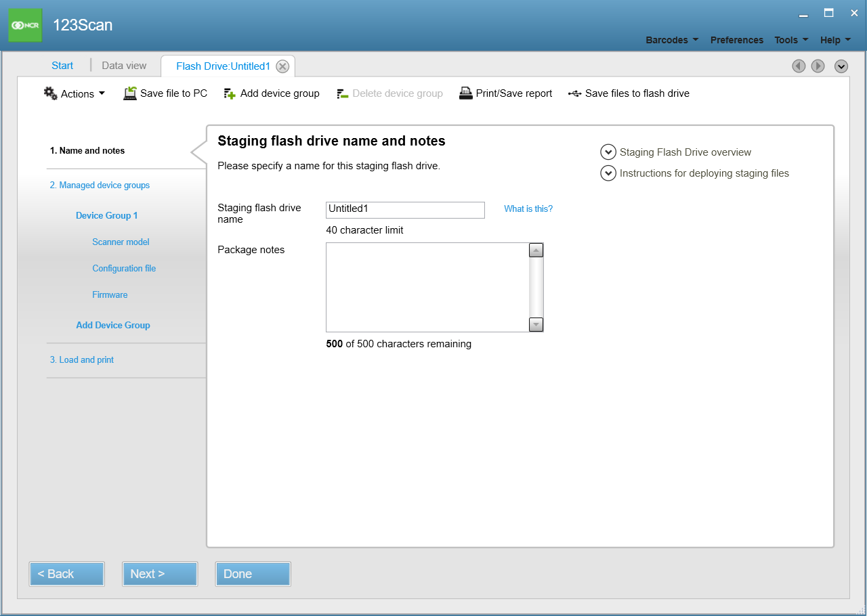Image resolution: width=867 pixels, height=616 pixels.
Task: Click the Next > button
Action: click(160, 574)
